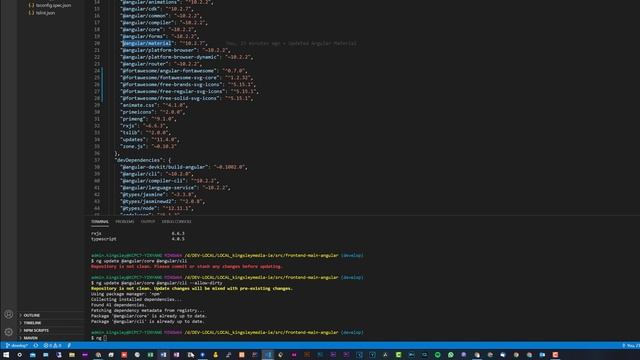
Task: Open Spotify from the taskbar
Action: click(x=438, y=355)
